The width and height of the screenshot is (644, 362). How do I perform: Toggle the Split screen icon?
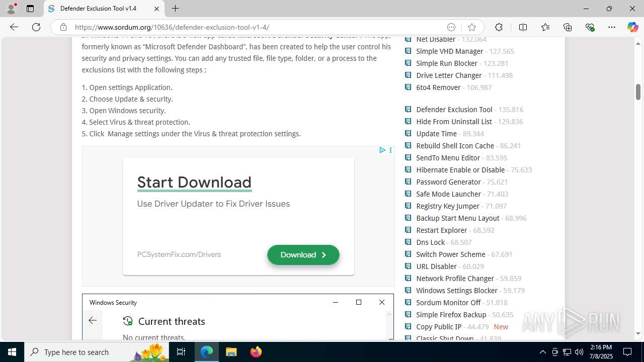coord(523,27)
